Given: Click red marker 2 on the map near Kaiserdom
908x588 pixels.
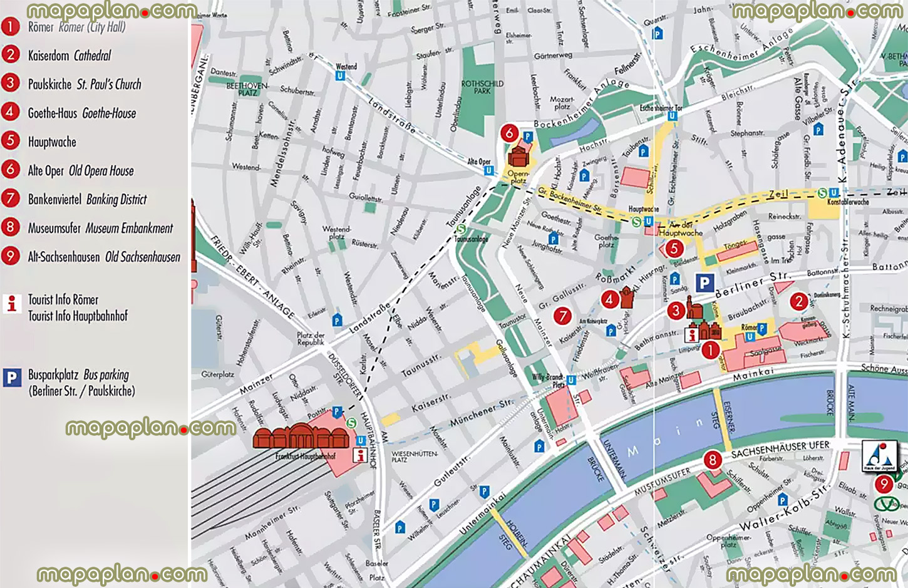Looking at the screenshot, I should [x=798, y=301].
